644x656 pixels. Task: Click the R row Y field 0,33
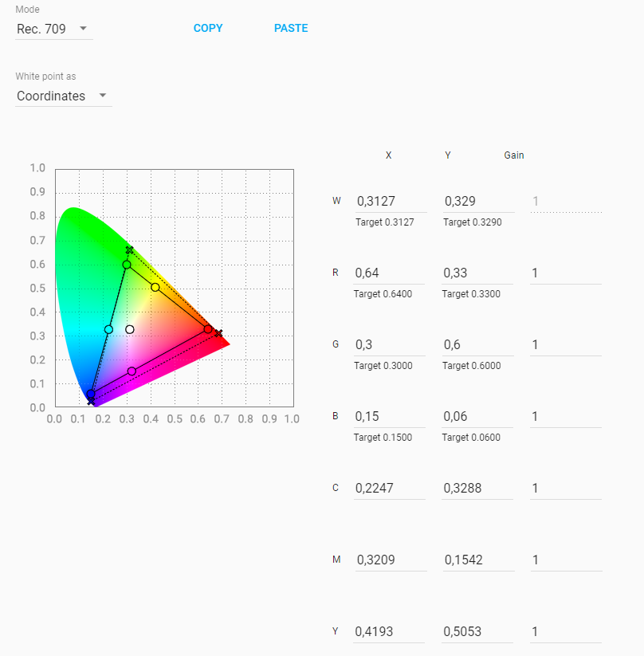[477, 273]
